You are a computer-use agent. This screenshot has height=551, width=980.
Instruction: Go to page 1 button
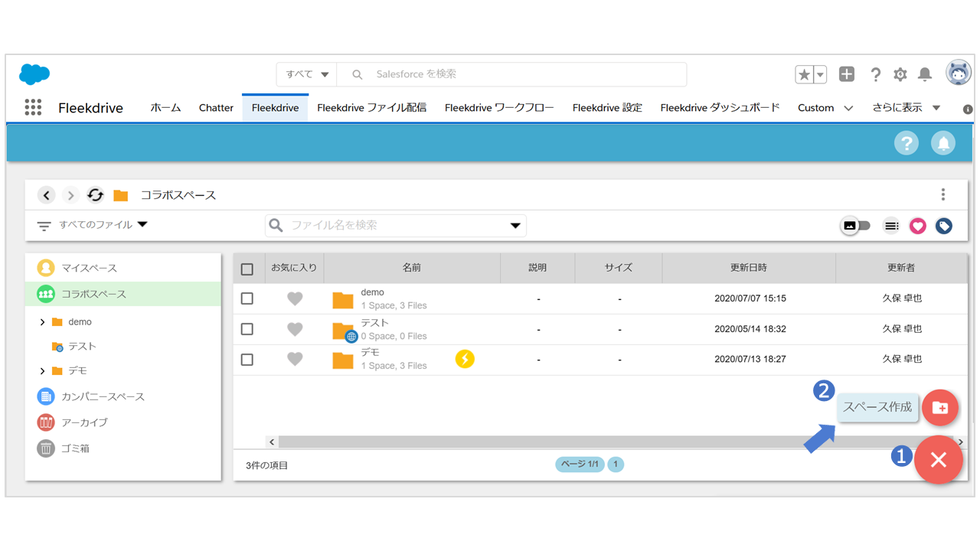point(616,465)
